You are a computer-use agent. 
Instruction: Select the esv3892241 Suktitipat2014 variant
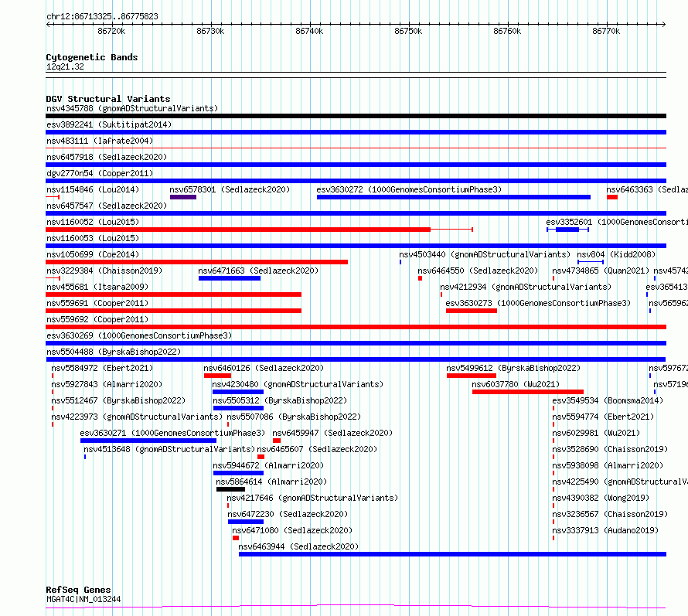tap(109, 124)
